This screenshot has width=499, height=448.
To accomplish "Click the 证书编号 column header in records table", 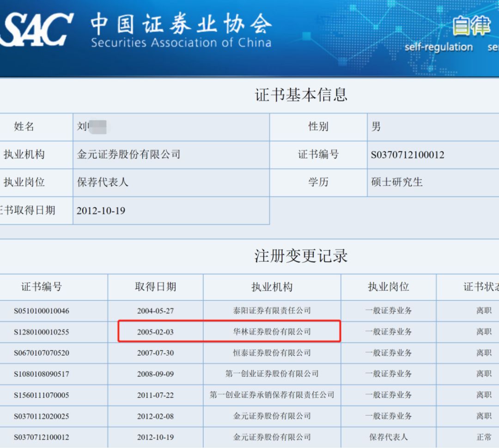I will pyautogui.click(x=42, y=287).
